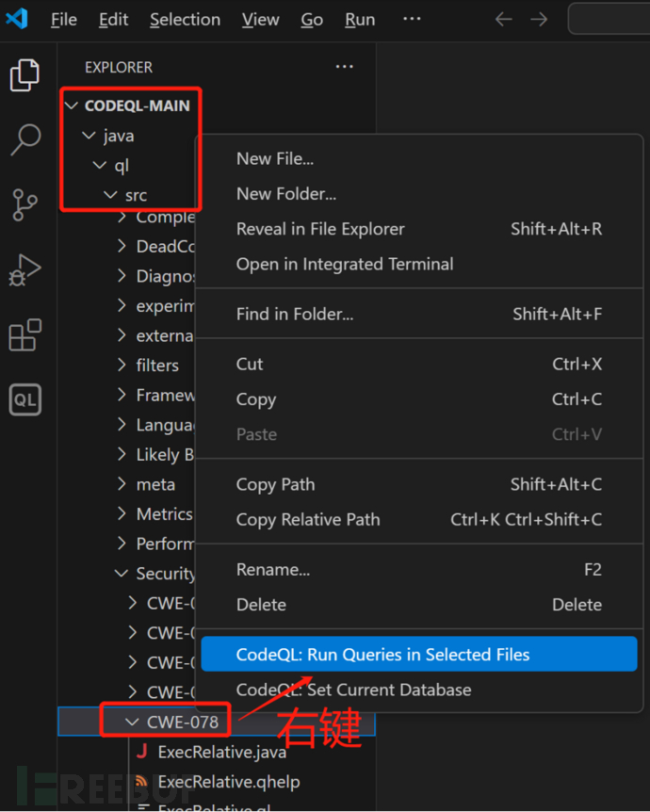650x812 pixels.
Task: Collapse the CWE-078 folder
Action: pos(182,723)
